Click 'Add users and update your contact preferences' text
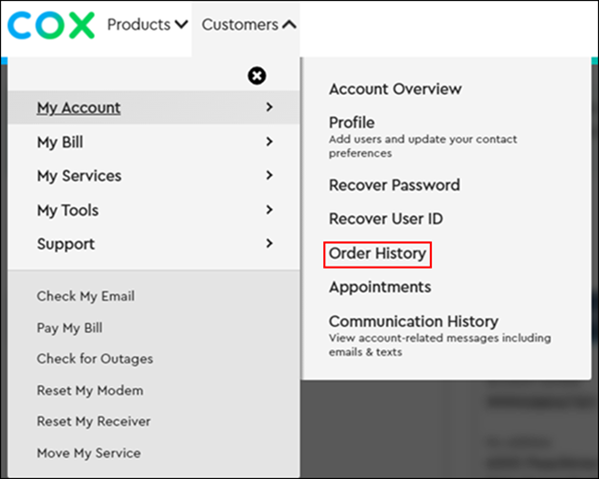Screen dimensions: 599x479 point(423,146)
